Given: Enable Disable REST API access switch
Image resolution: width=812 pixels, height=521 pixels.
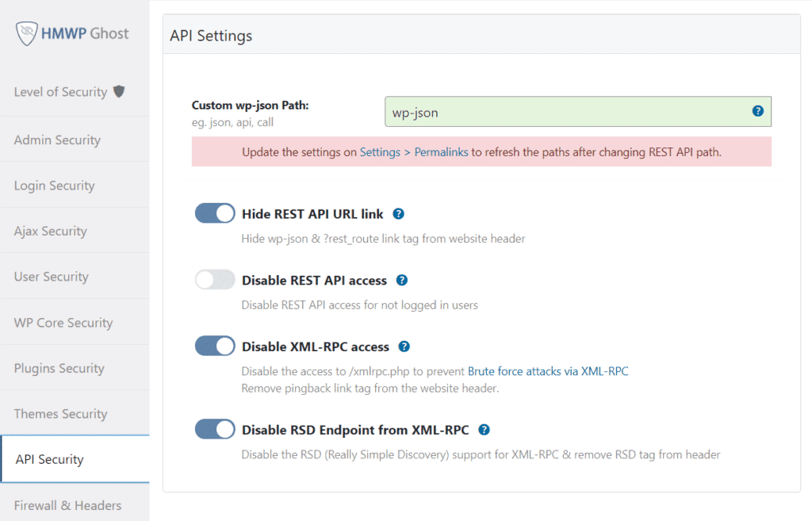Looking at the screenshot, I should (x=215, y=280).
